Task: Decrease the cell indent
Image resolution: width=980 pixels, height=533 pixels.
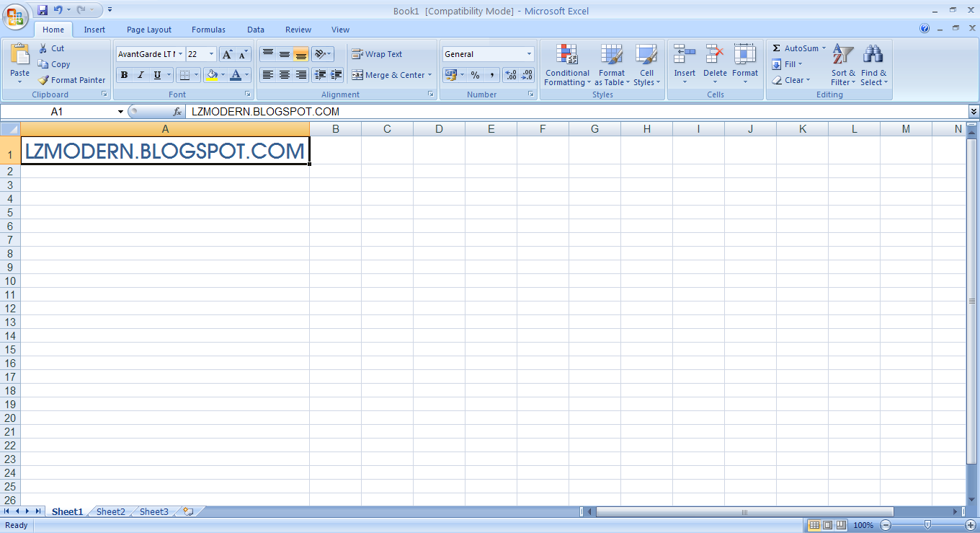Action: [x=320, y=75]
